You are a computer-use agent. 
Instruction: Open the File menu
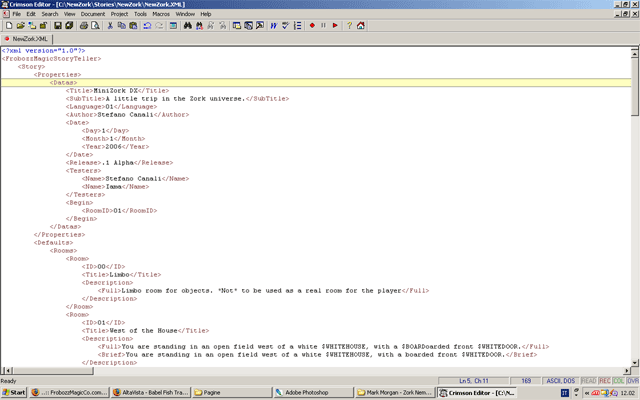(x=16, y=14)
